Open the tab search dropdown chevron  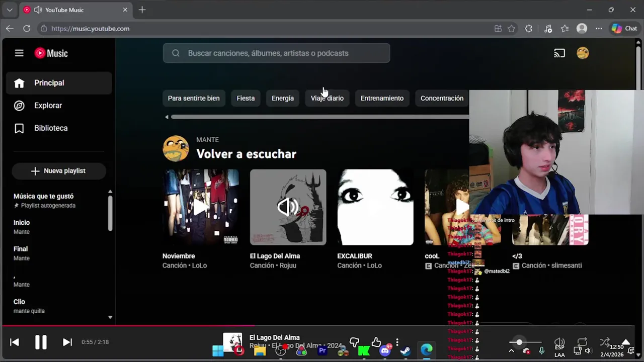tap(10, 10)
